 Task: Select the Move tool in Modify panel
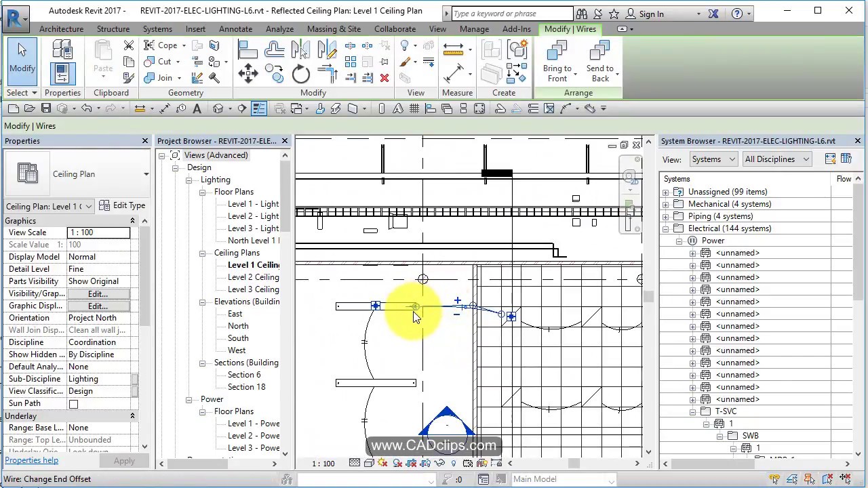pyautogui.click(x=248, y=75)
